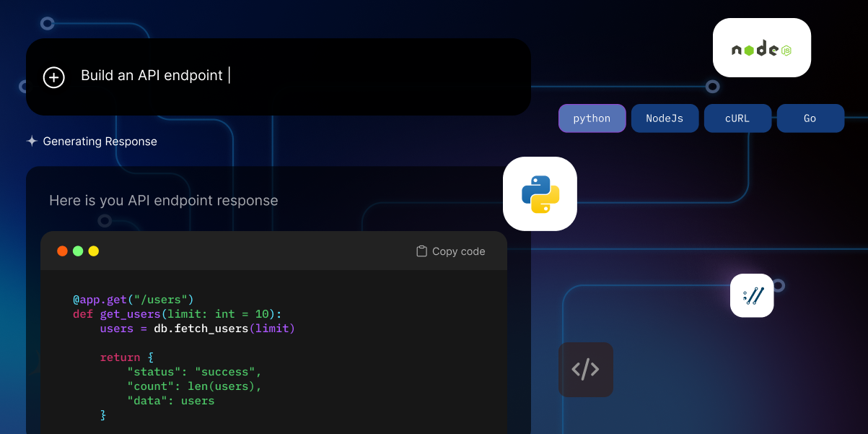Click the @app.get("/users") code line
868x434 pixels.
coord(133,299)
